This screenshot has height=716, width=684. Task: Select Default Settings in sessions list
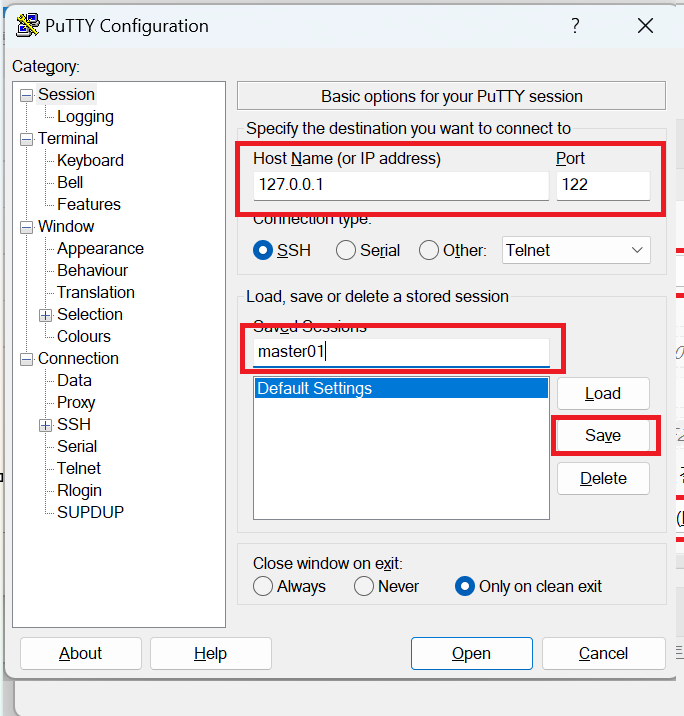click(401, 389)
